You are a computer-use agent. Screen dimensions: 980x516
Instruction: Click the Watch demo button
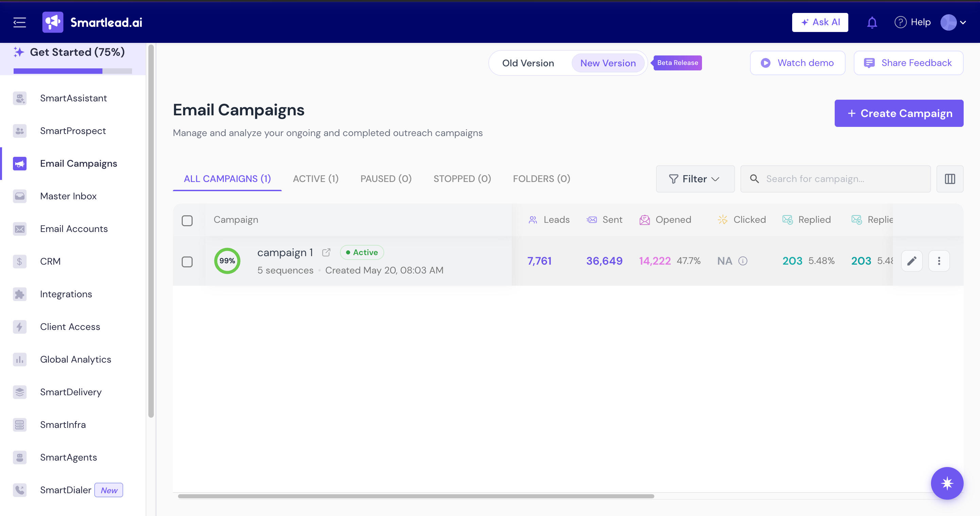point(797,63)
